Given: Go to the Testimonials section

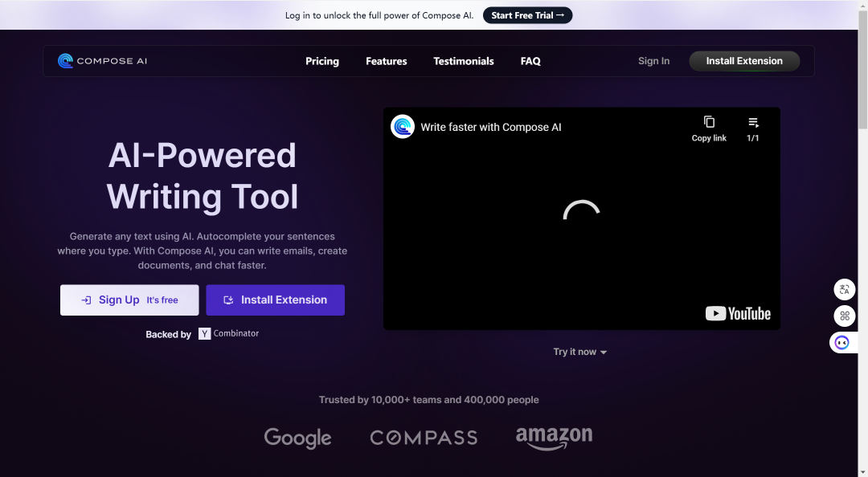Looking at the screenshot, I should [464, 61].
